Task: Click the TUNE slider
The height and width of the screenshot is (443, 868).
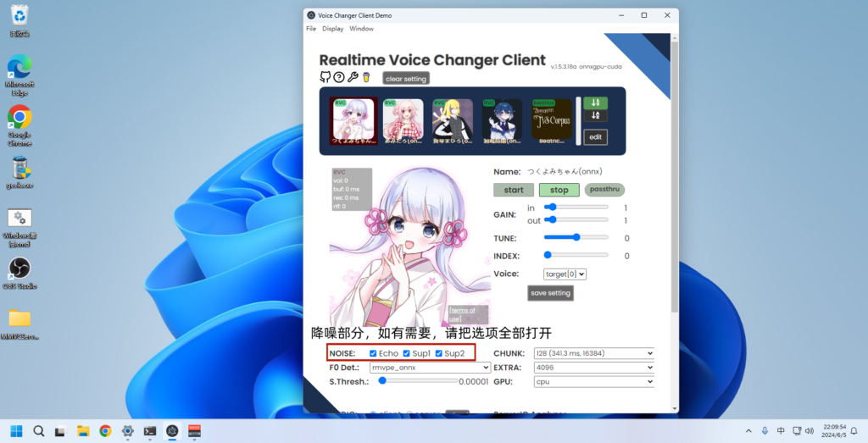Action: pos(576,237)
